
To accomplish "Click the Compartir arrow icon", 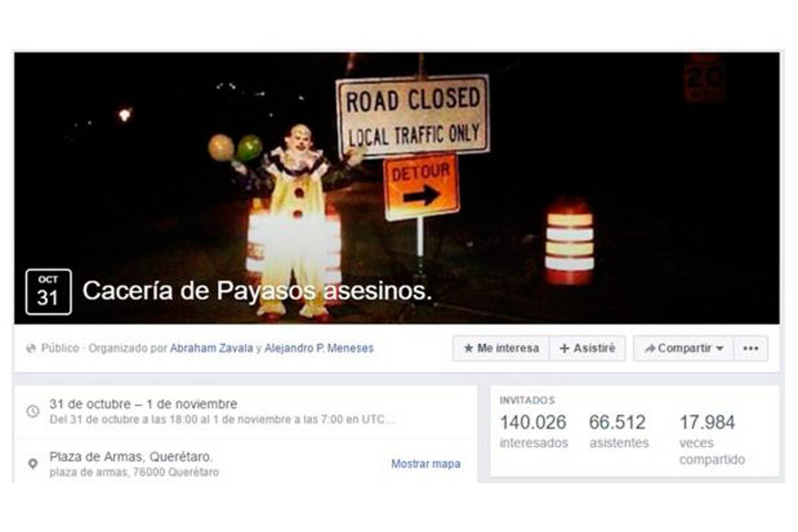I will click(x=650, y=348).
